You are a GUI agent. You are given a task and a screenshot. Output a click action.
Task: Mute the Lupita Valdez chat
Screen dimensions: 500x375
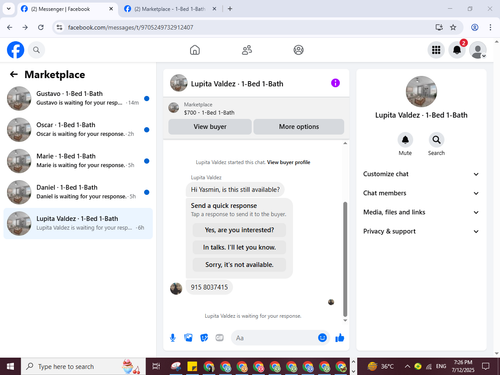(405, 140)
